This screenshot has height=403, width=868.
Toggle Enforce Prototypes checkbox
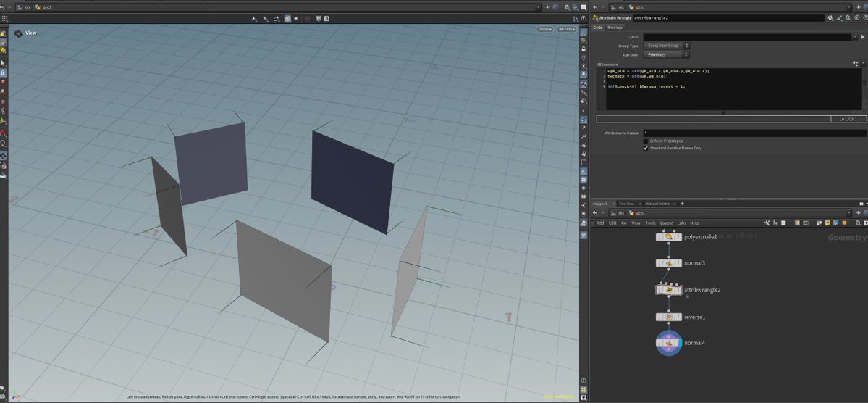point(646,141)
